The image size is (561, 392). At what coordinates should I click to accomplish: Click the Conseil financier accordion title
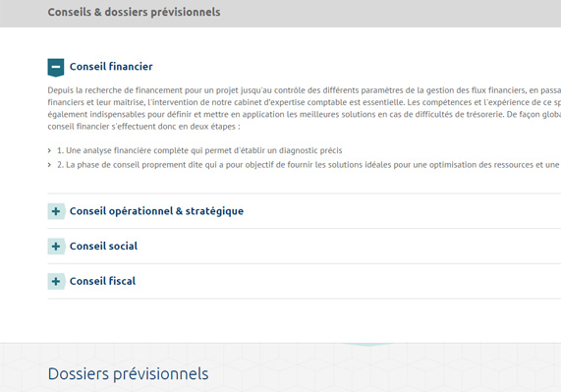click(111, 67)
